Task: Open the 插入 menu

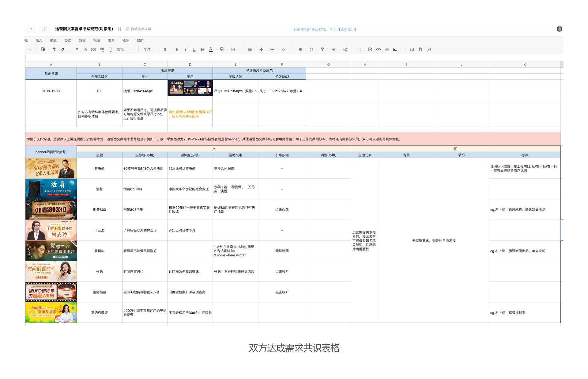Action: (x=39, y=40)
